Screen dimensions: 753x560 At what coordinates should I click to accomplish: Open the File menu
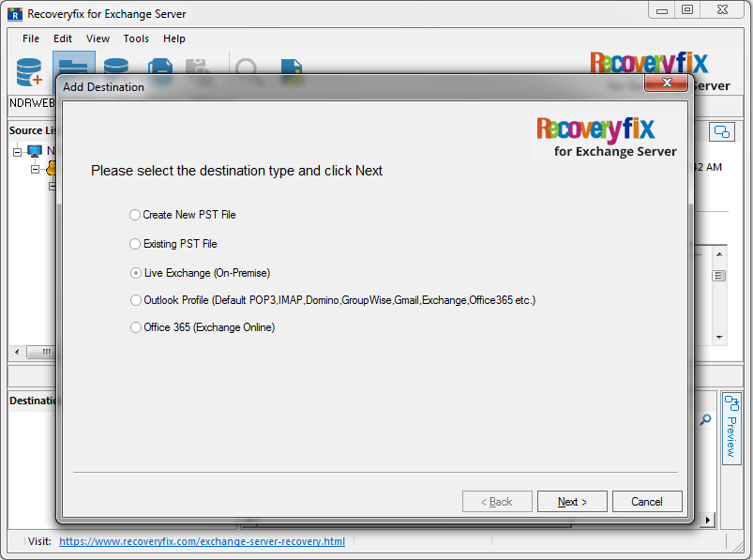[31, 38]
